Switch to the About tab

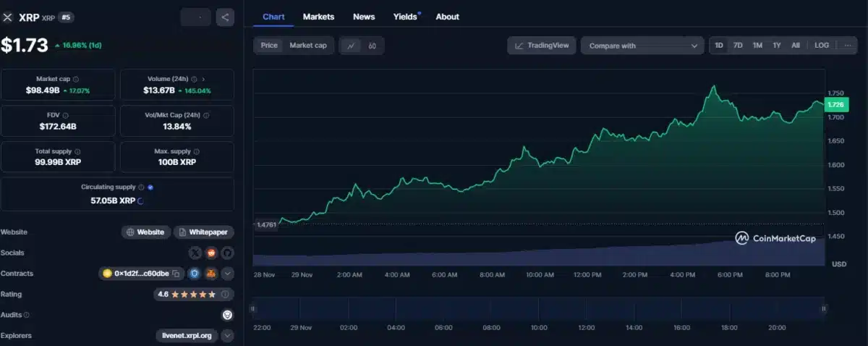[447, 17]
